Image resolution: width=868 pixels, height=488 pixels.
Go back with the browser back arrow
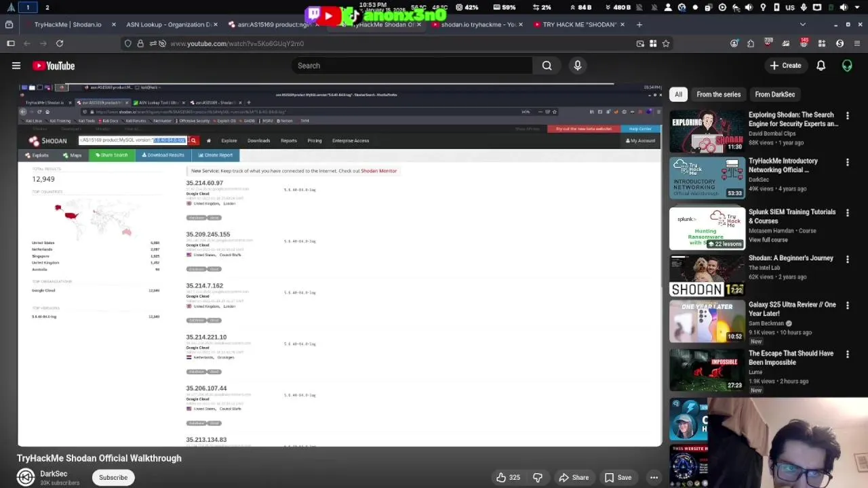(27, 43)
